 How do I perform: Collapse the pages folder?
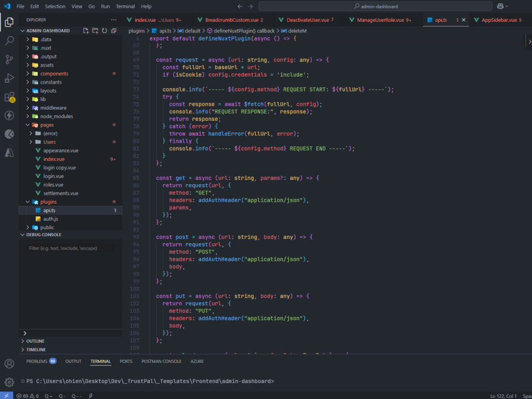tap(70, 125)
